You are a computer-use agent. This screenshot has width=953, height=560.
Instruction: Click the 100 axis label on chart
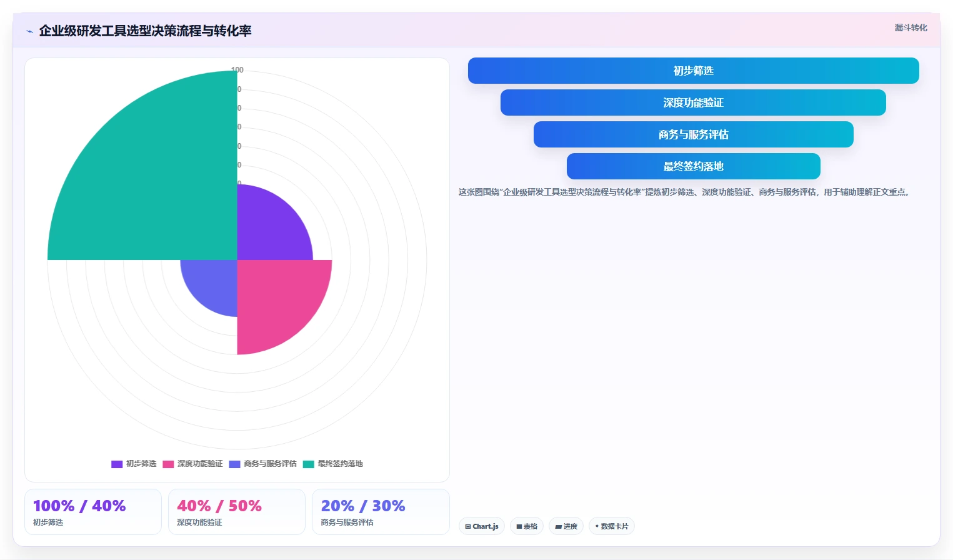(237, 70)
